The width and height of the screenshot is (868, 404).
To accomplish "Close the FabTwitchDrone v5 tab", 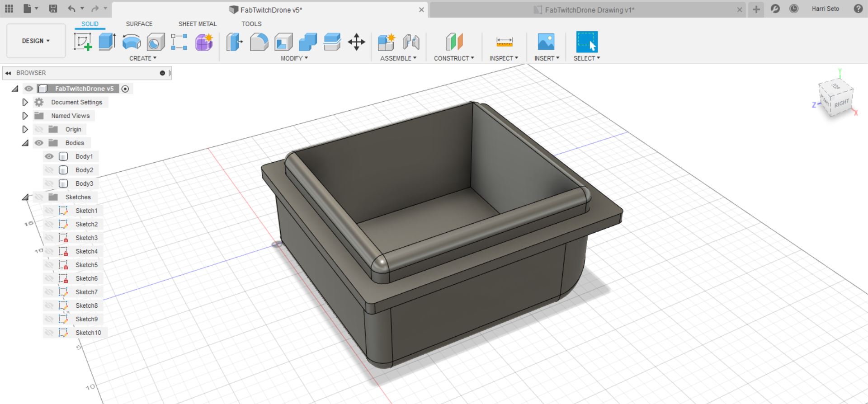I will coord(421,9).
